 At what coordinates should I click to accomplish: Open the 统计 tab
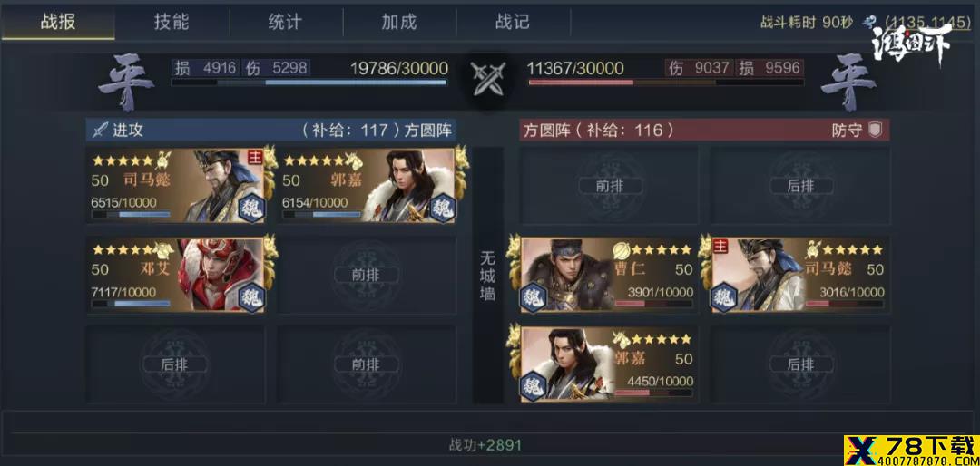(286, 22)
